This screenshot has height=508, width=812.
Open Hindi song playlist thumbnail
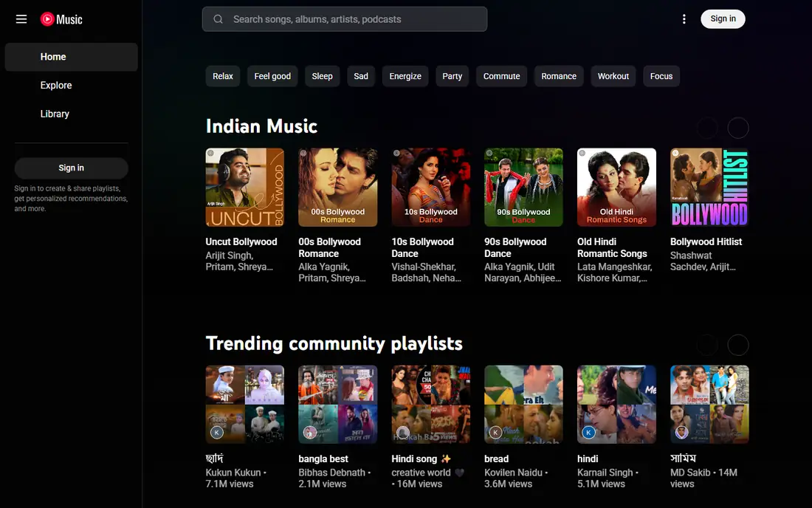[x=431, y=405]
